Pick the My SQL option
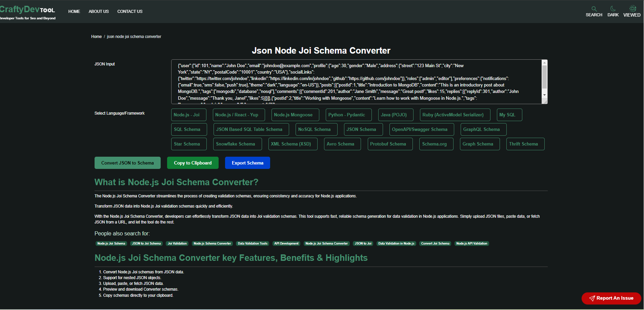644x310 pixels. click(509, 115)
